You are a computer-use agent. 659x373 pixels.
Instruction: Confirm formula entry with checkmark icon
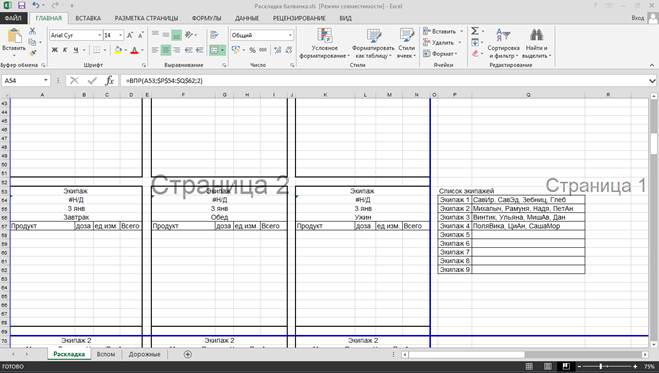coord(92,80)
